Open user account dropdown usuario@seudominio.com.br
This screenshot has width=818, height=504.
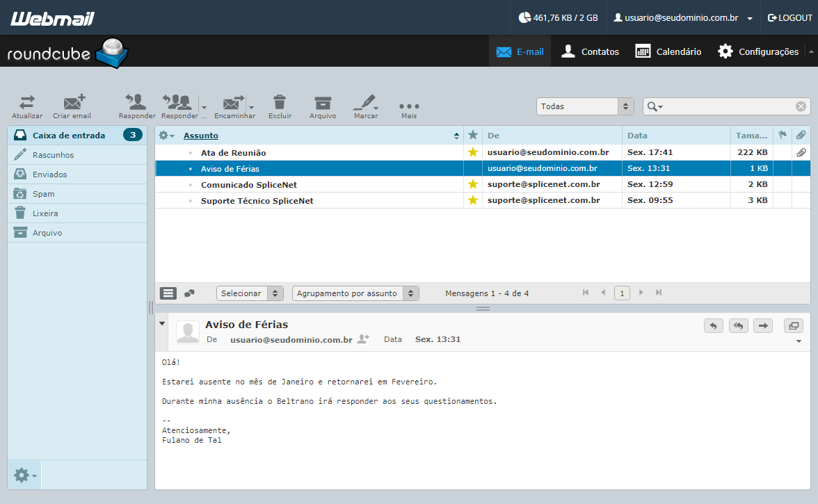[x=682, y=17]
